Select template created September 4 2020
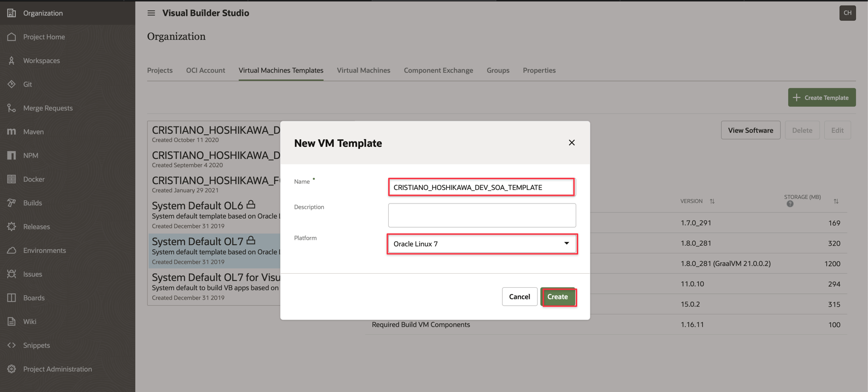Screen dimensions: 868x392 pyautogui.click(x=214, y=159)
